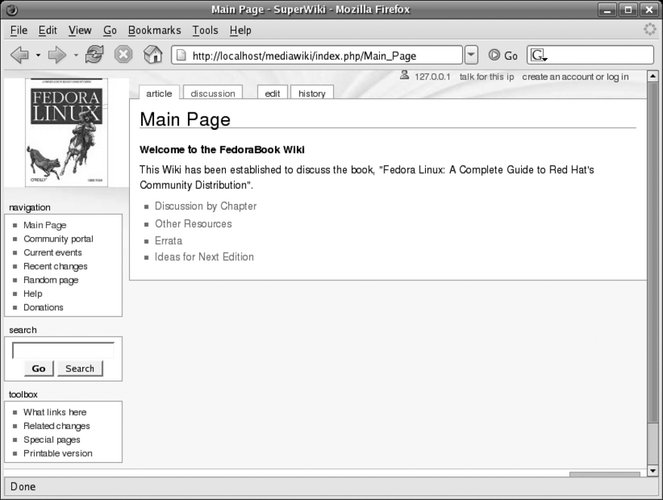Viewport: 663px width, 500px height.
Task: Open the Home page icon
Action: (x=153, y=55)
